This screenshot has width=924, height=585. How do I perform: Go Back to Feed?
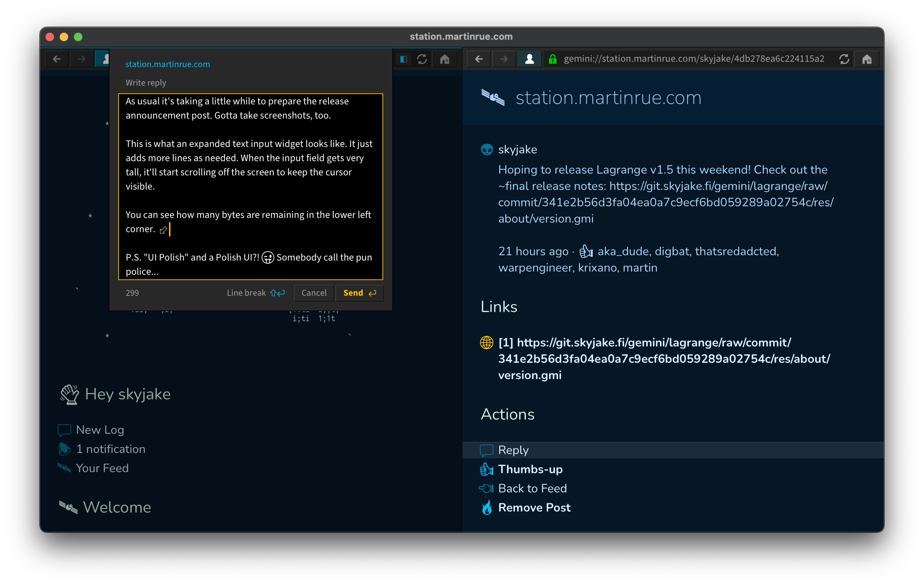pyautogui.click(x=532, y=488)
